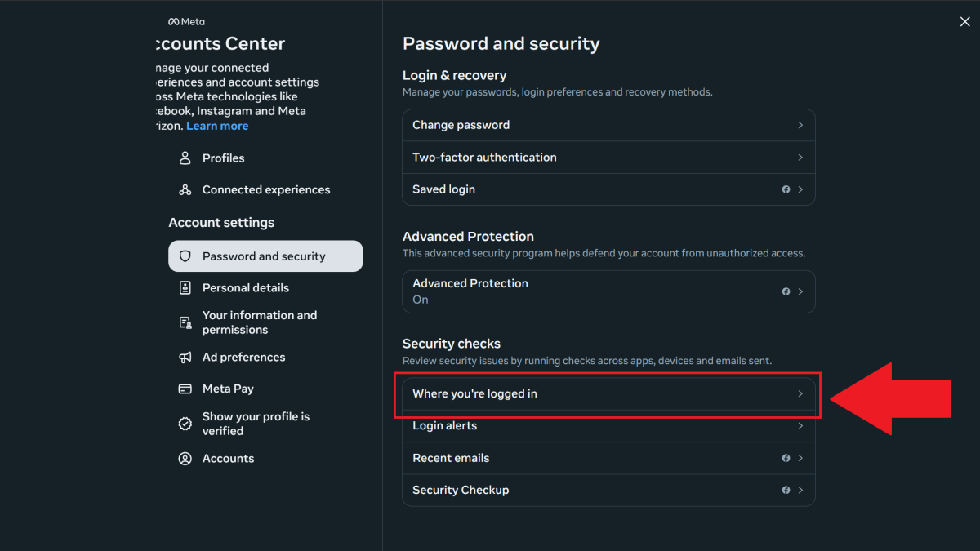Open Security Checkup row
This screenshot has height=551, width=980.
608,490
